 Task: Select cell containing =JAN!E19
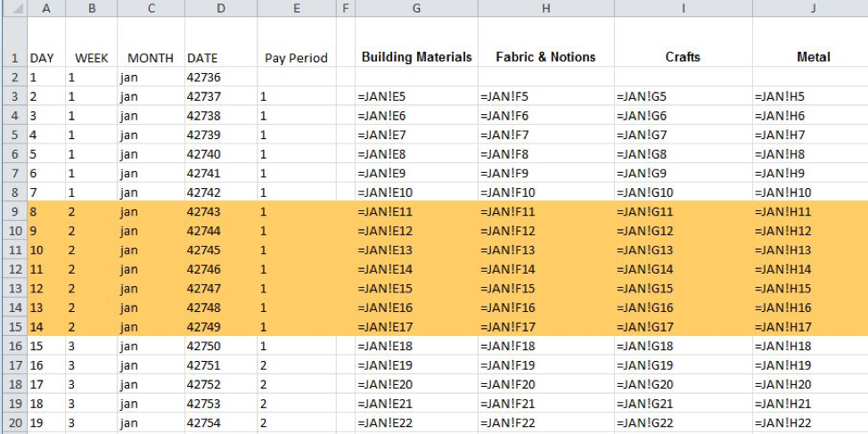(x=416, y=365)
